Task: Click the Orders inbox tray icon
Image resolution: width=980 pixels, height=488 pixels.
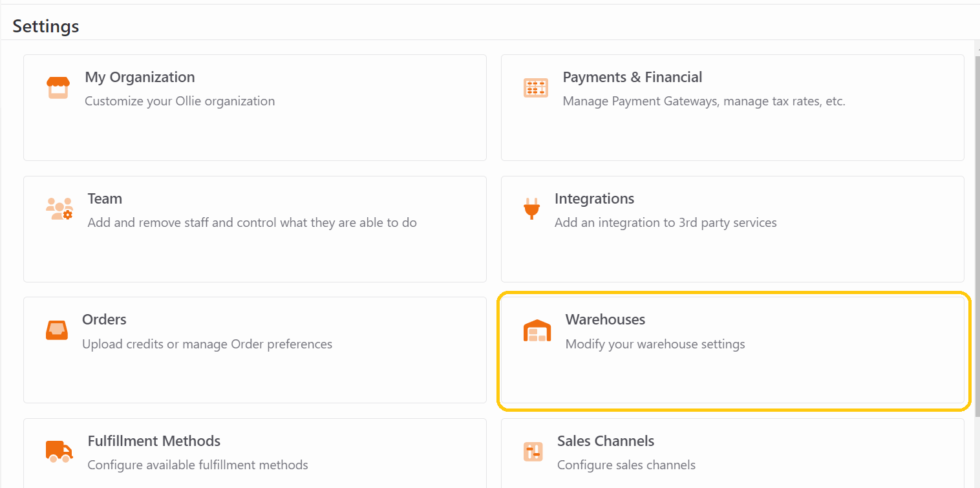Action: pos(57,330)
